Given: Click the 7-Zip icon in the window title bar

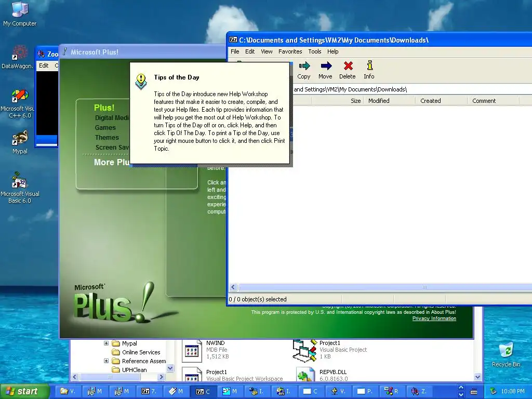Looking at the screenshot, I should [233, 39].
